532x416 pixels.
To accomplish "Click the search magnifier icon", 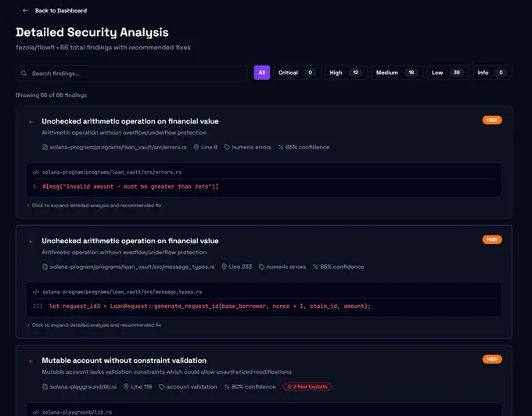I will [x=23, y=74].
